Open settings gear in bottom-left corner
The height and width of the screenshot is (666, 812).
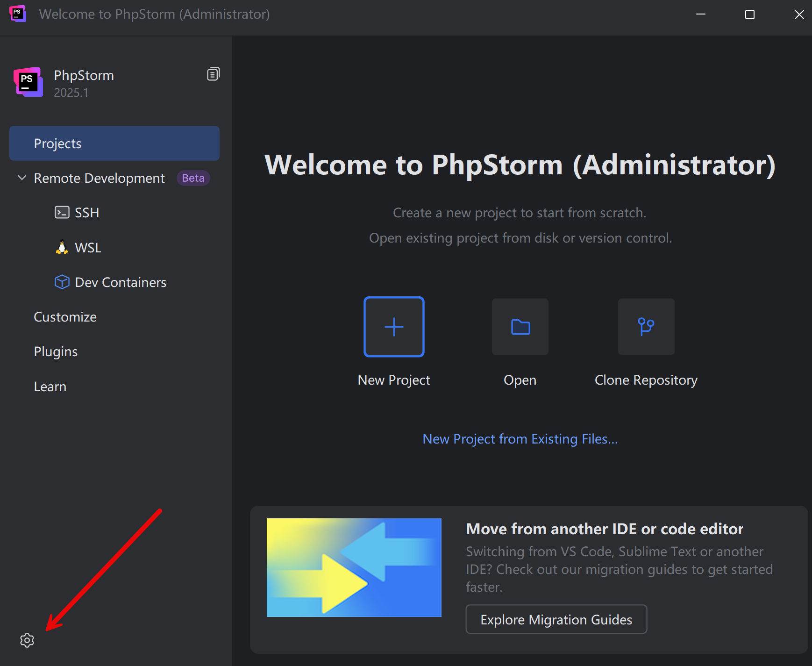tap(27, 640)
